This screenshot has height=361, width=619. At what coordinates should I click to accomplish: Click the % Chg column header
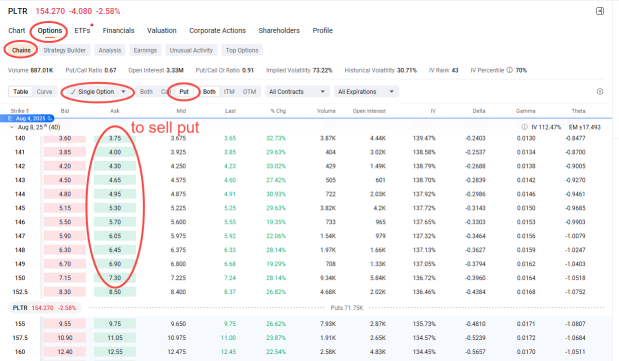tap(278, 111)
